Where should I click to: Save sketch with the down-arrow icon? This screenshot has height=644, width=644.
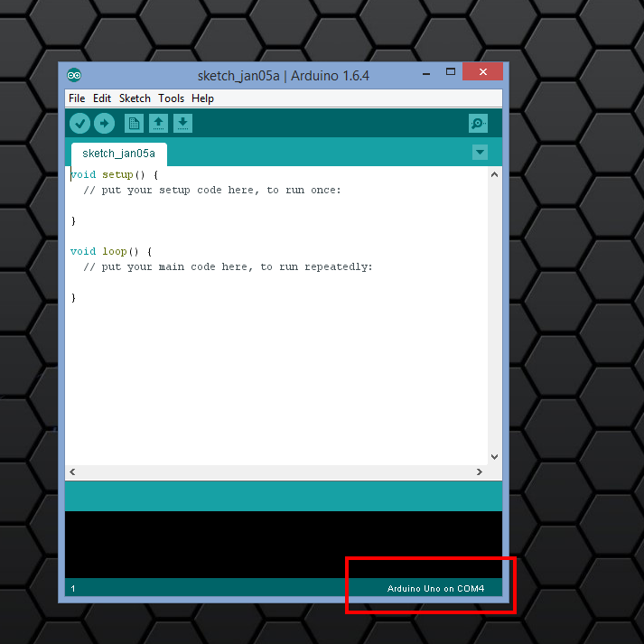182,123
